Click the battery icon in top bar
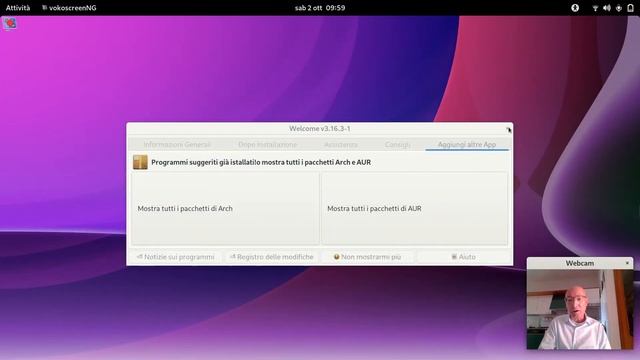The height and width of the screenshot is (360, 640). [x=630, y=8]
